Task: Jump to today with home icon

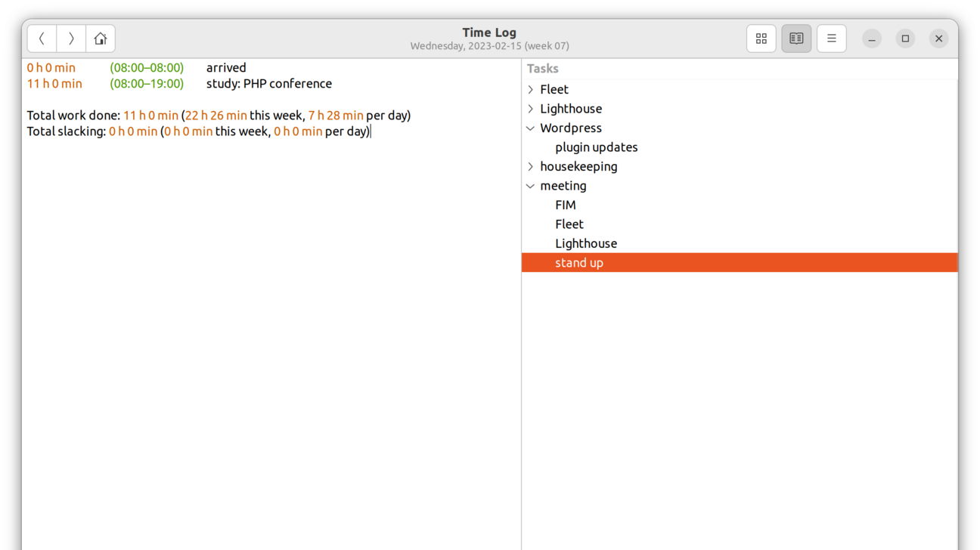Action: pos(101,39)
